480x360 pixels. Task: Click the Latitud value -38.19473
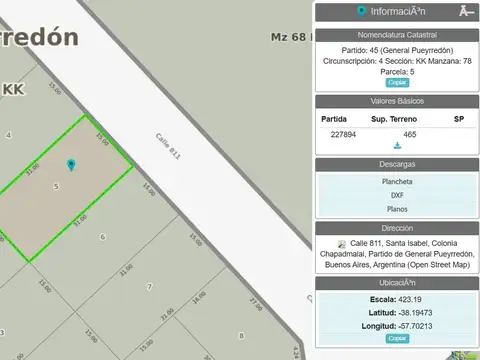point(415,313)
